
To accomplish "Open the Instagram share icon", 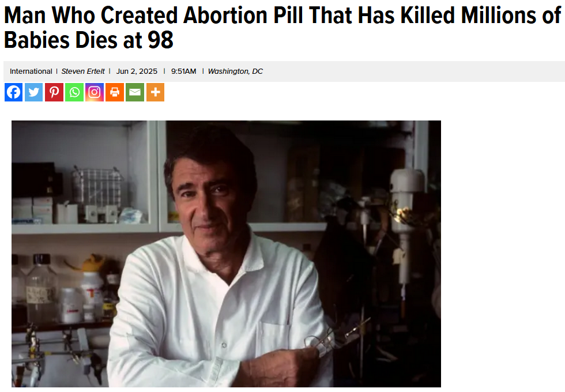I will (x=95, y=92).
